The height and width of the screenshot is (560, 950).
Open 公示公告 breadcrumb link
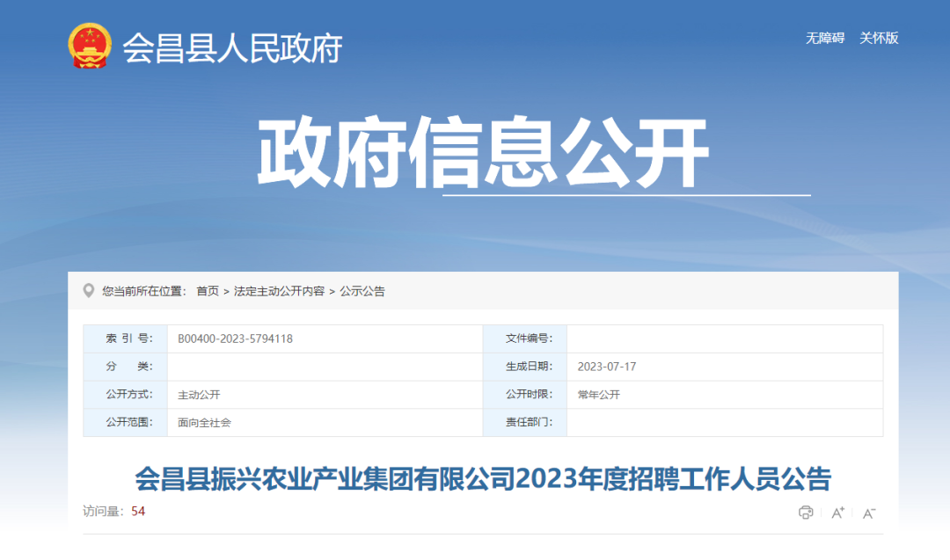362,291
